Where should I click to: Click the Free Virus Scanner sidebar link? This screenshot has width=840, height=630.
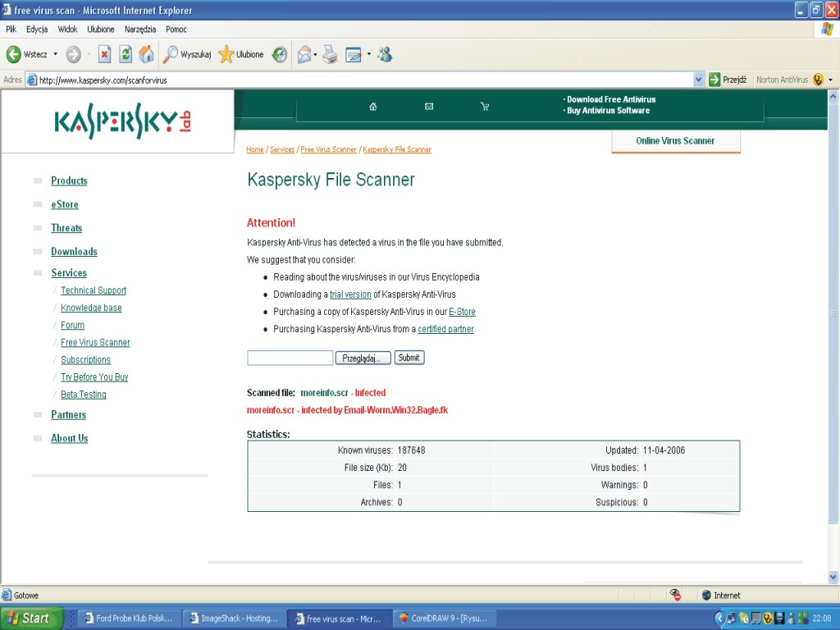pos(95,343)
